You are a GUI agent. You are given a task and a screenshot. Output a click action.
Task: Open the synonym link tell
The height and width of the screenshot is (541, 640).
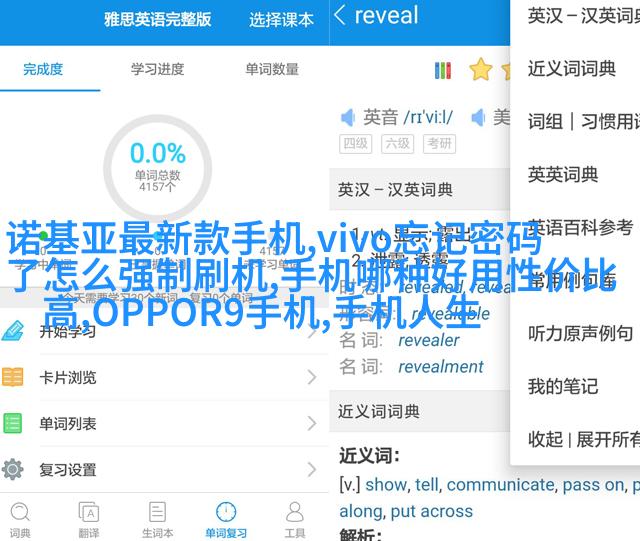tap(427, 485)
